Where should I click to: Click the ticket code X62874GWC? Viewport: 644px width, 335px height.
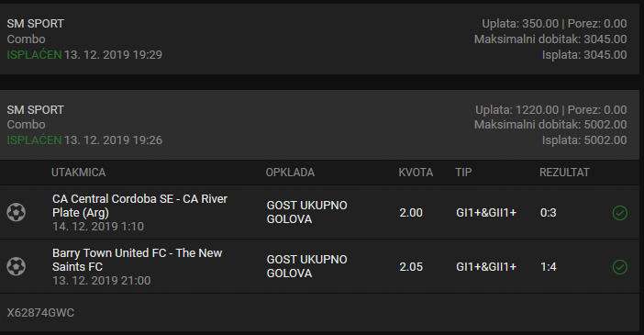(x=40, y=313)
